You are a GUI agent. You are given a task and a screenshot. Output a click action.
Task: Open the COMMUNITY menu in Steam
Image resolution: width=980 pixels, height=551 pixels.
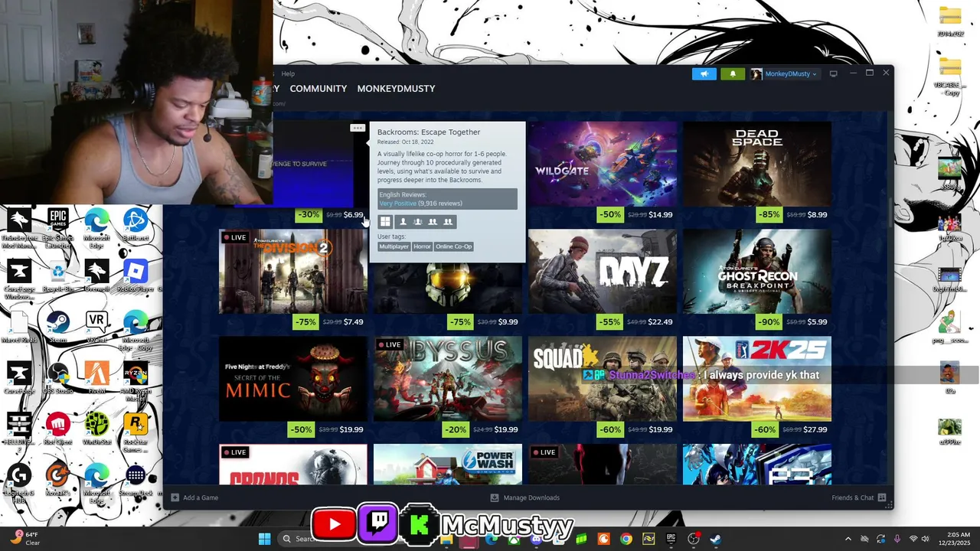click(x=318, y=89)
